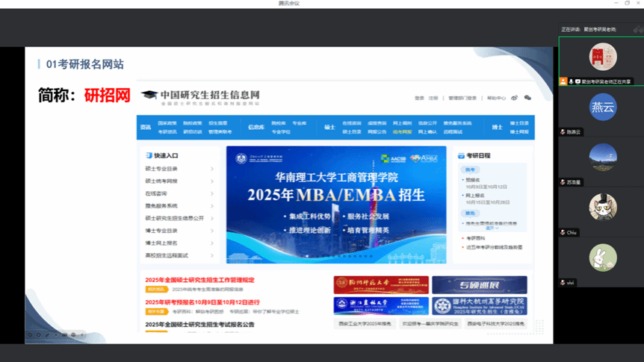Open 2025年全国硕士研究生招生工作管理规定 headline
Image resolution: width=644 pixels, height=362 pixels.
pyautogui.click(x=199, y=280)
